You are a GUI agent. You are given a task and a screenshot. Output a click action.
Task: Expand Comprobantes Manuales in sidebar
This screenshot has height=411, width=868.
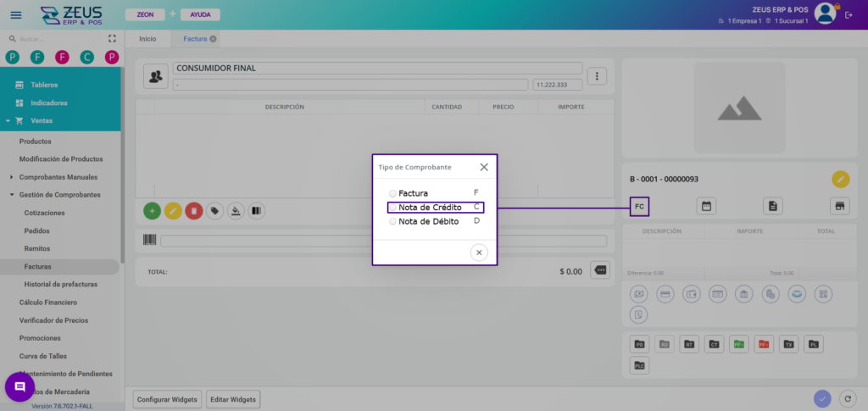11,177
